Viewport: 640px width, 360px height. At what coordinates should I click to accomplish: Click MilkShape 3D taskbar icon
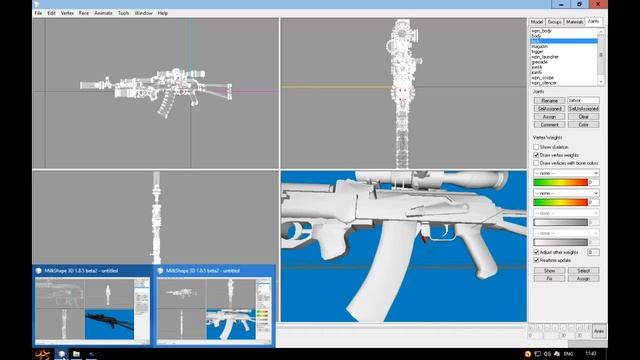62,354
